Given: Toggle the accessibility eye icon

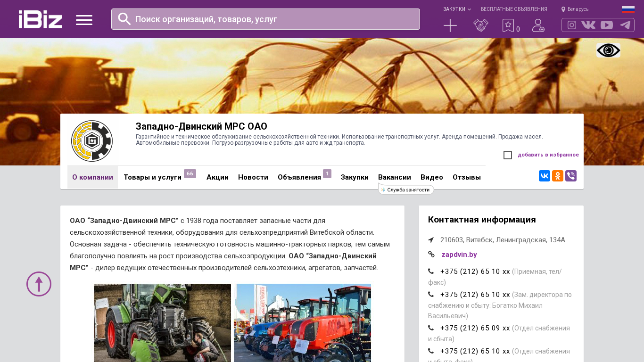Looking at the screenshot, I should 608,50.
